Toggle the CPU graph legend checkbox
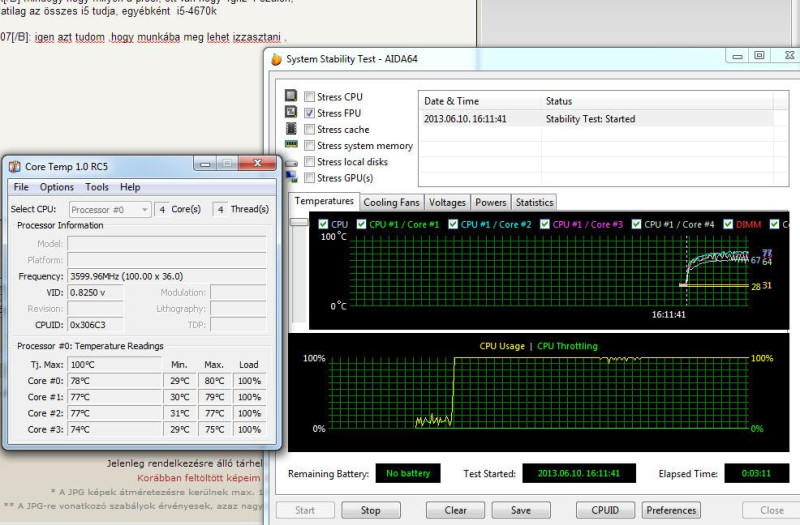800x525 pixels. 323,224
